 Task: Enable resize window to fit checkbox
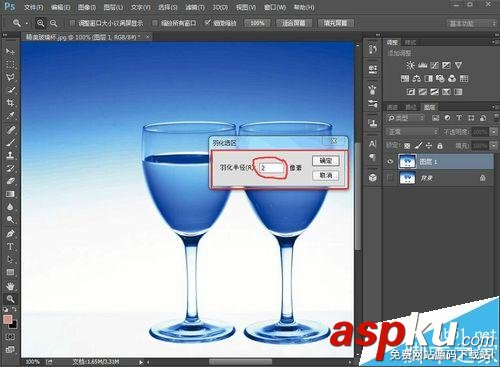coord(72,23)
